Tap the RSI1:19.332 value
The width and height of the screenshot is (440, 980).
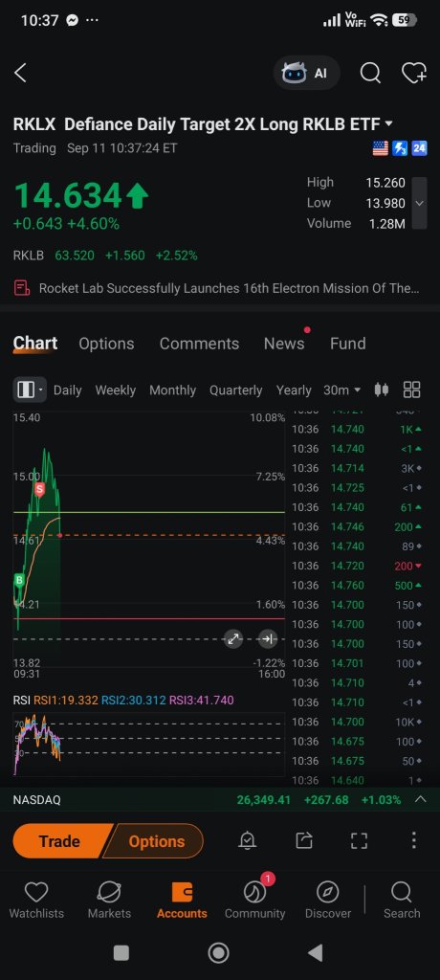[65, 700]
